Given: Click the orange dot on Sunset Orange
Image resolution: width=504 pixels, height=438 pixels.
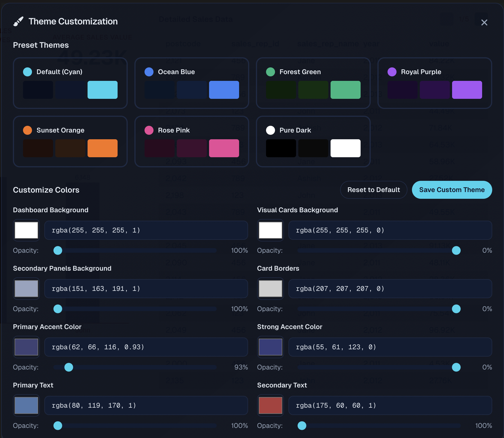Looking at the screenshot, I should point(28,130).
